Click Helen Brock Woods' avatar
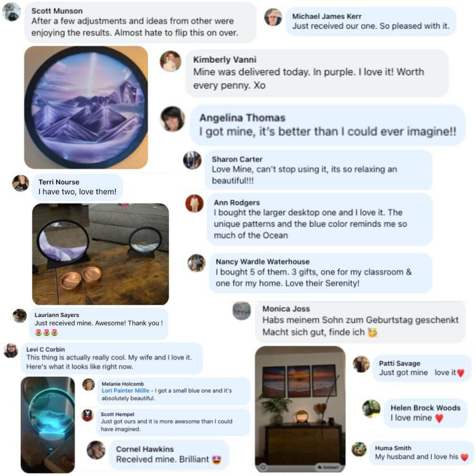Image resolution: width=476 pixels, height=476 pixels. pos(371,408)
